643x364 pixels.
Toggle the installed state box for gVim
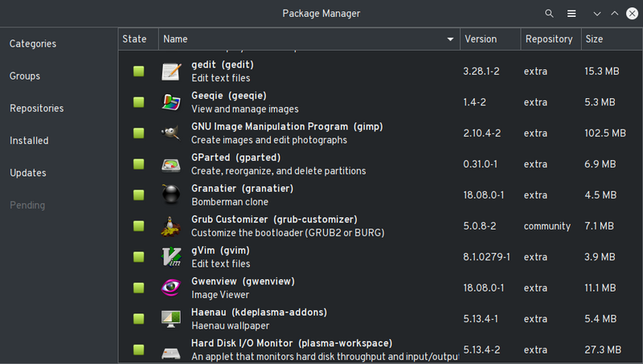coord(138,256)
